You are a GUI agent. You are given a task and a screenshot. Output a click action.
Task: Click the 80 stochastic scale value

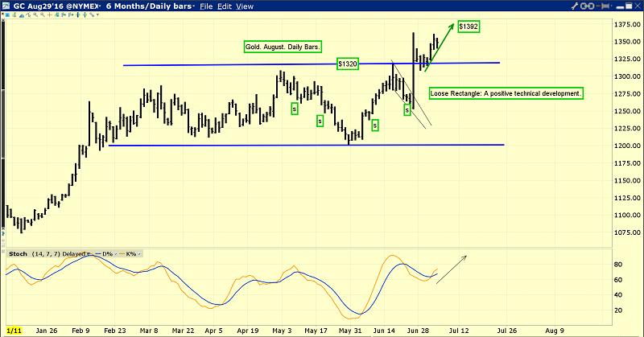coord(617,265)
